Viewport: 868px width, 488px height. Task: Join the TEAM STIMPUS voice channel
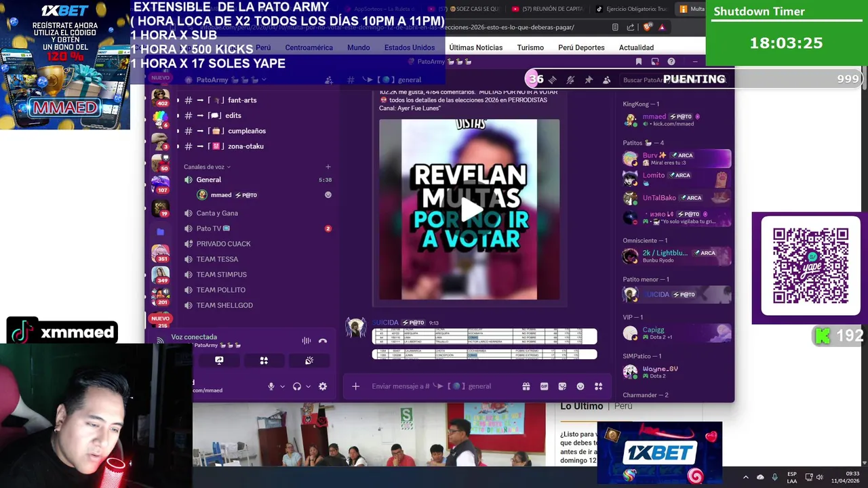coord(258,274)
